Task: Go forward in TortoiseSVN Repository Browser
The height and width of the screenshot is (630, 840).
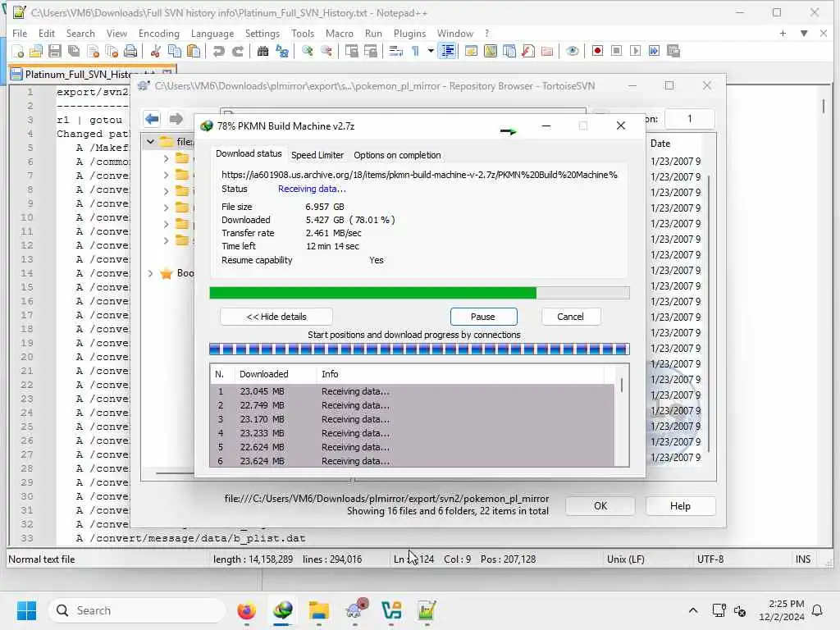Action: click(176, 118)
